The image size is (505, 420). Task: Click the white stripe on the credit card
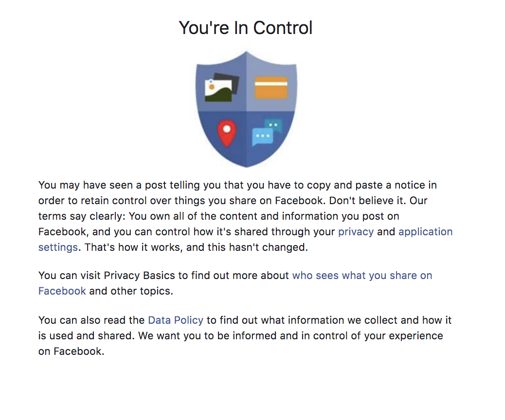[x=271, y=84]
